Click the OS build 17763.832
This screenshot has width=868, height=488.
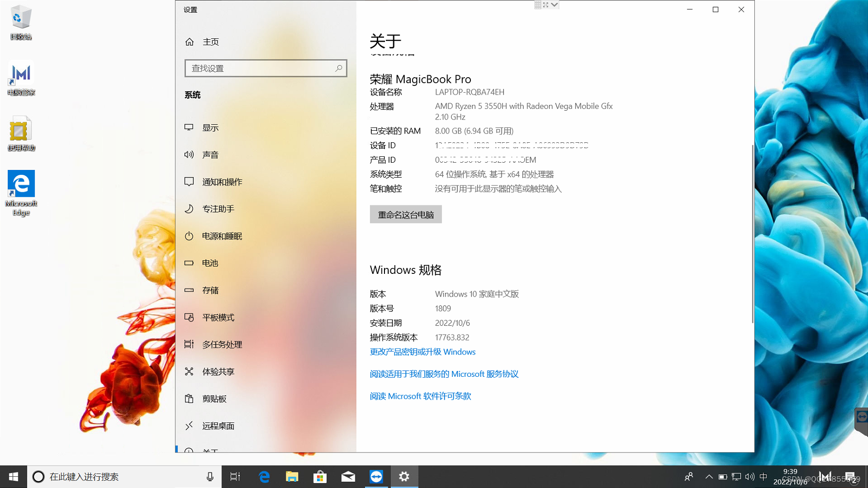pyautogui.click(x=452, y=337)
